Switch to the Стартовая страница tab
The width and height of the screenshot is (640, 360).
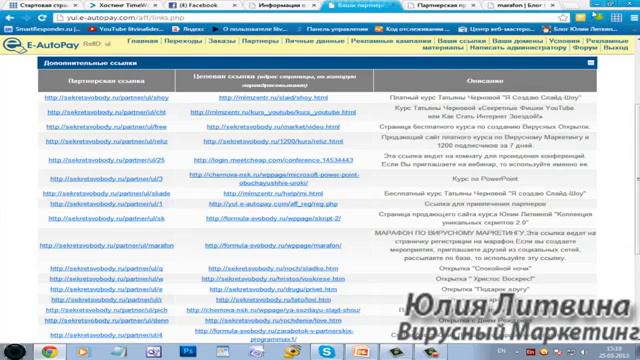(43, 5)
